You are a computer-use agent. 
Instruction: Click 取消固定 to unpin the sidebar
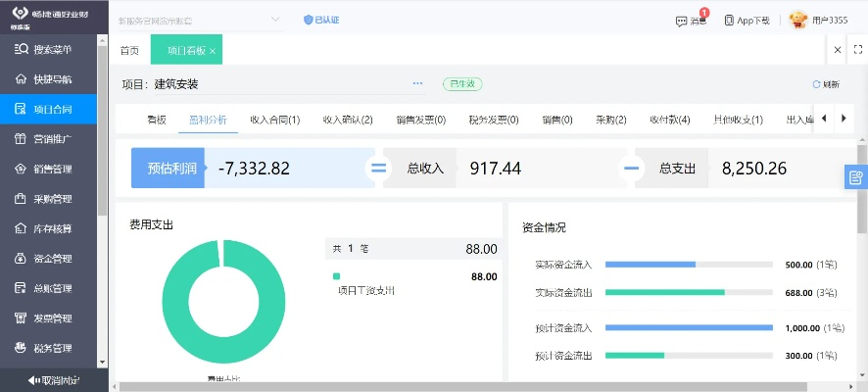pos(54,379)
